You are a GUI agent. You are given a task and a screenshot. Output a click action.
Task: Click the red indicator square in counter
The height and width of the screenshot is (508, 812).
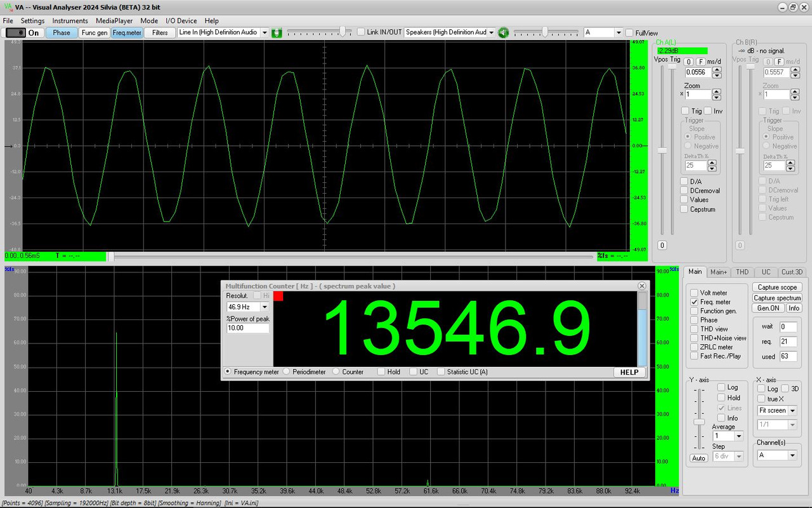click(278, 296)
